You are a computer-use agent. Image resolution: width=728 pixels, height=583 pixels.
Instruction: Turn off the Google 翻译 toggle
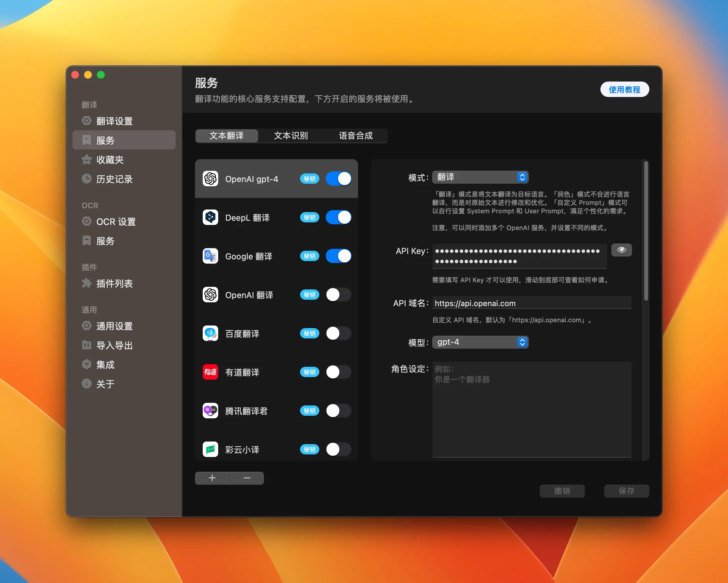click(338, 256)
